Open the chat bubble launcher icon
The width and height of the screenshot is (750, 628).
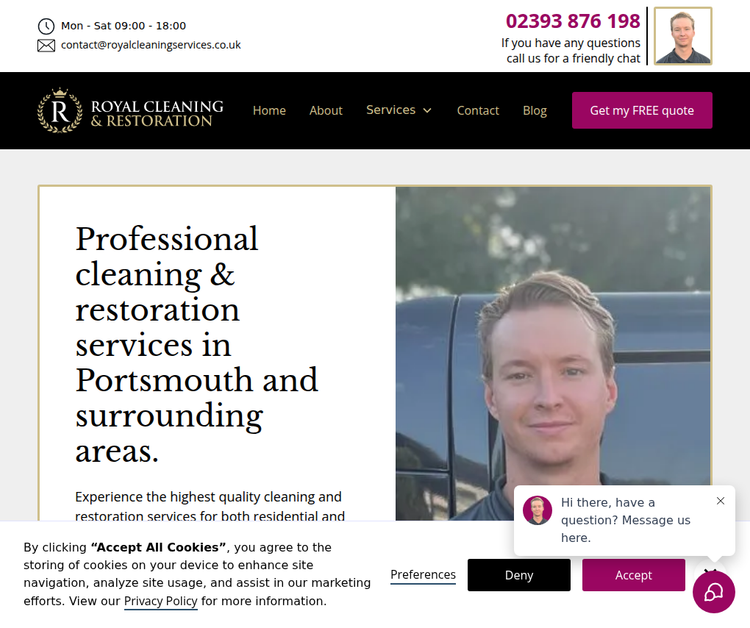(714, 592)
